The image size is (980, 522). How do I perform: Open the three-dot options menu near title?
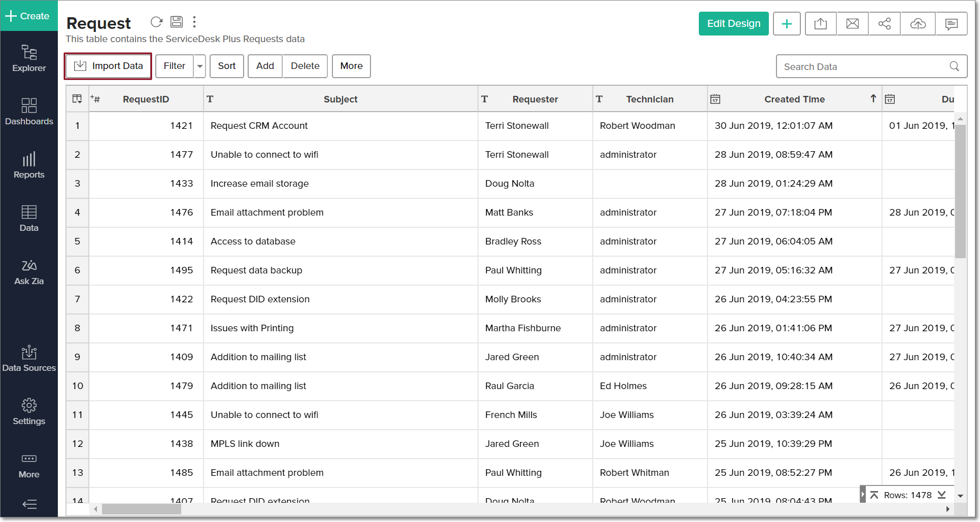[x=194, y=22]
